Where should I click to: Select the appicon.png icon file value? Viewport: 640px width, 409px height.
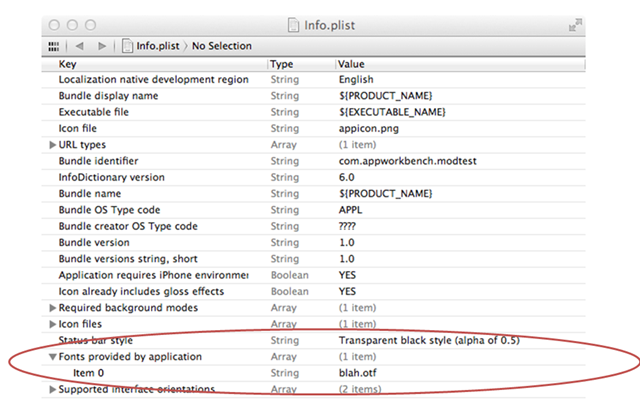click(x=370, y=128)
